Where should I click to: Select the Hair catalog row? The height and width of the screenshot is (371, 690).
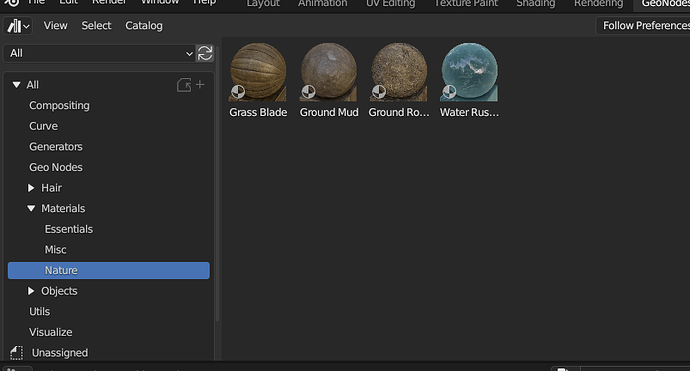[x=109, y=188]
